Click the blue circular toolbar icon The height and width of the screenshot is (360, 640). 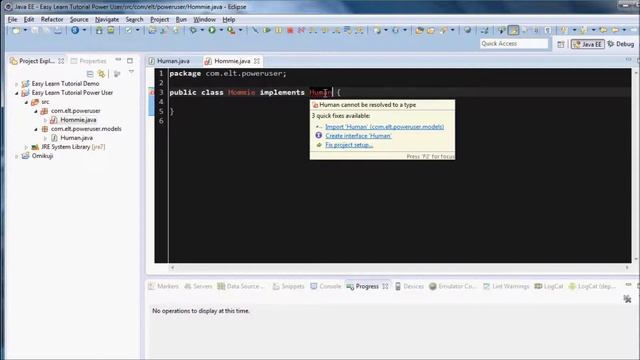[75, 30]
